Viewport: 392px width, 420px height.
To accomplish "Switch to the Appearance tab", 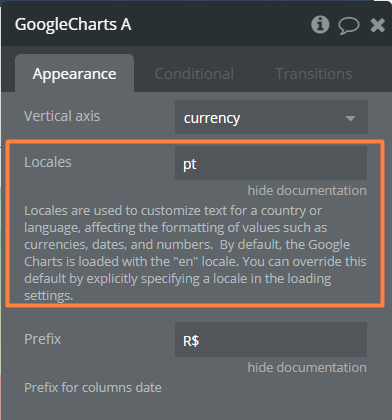I will click(74, 73).
